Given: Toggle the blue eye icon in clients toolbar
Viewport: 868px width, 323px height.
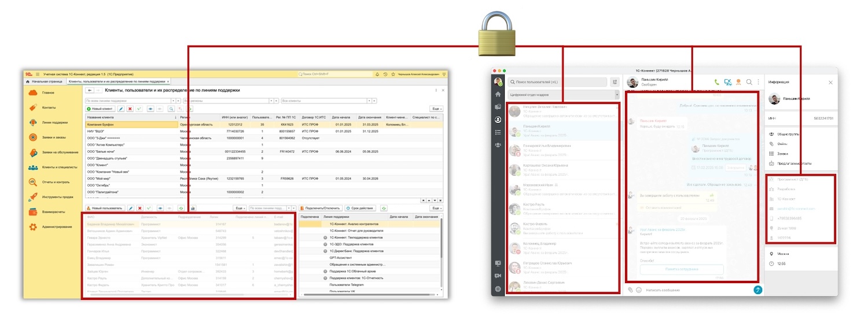Looking at the screenshot, I should (150, 109).
